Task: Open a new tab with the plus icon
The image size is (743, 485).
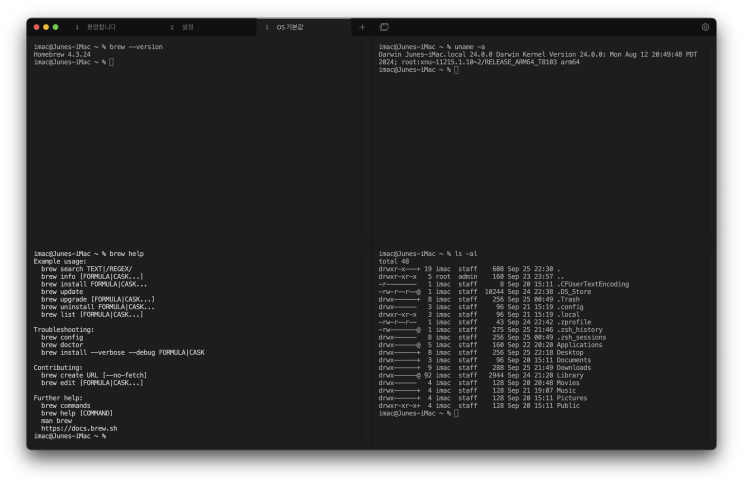Action: (x=362, y=27)
